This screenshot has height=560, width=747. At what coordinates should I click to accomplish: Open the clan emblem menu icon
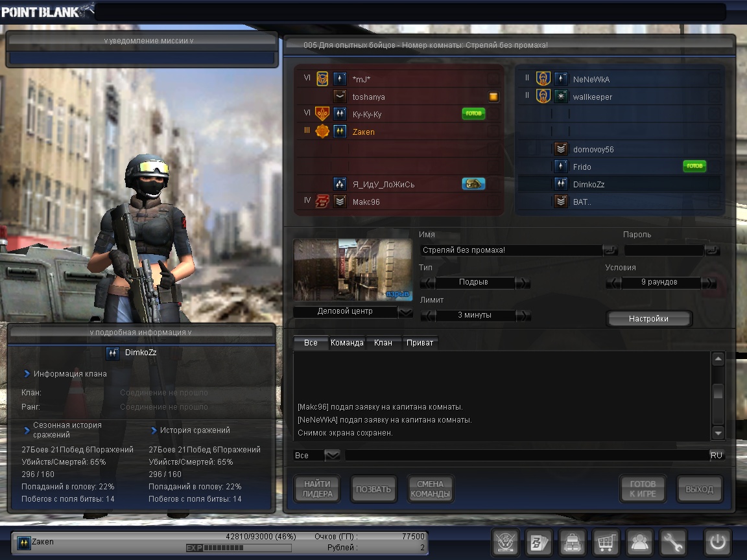(x=506, y=542)
